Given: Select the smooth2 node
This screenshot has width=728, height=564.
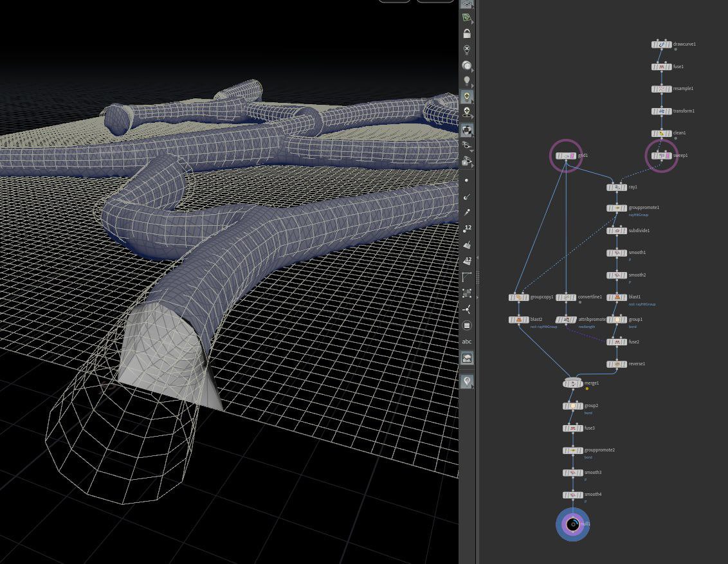Looking at the screenshot, I should pos(617,275).
